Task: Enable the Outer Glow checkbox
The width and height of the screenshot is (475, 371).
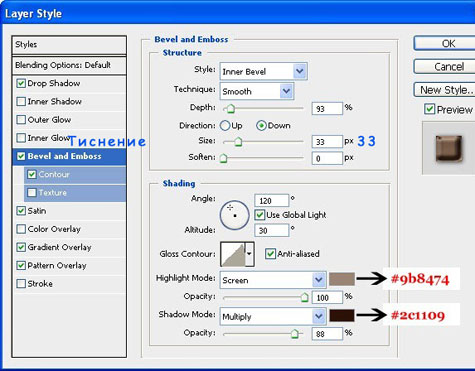Action: point(21,120)
